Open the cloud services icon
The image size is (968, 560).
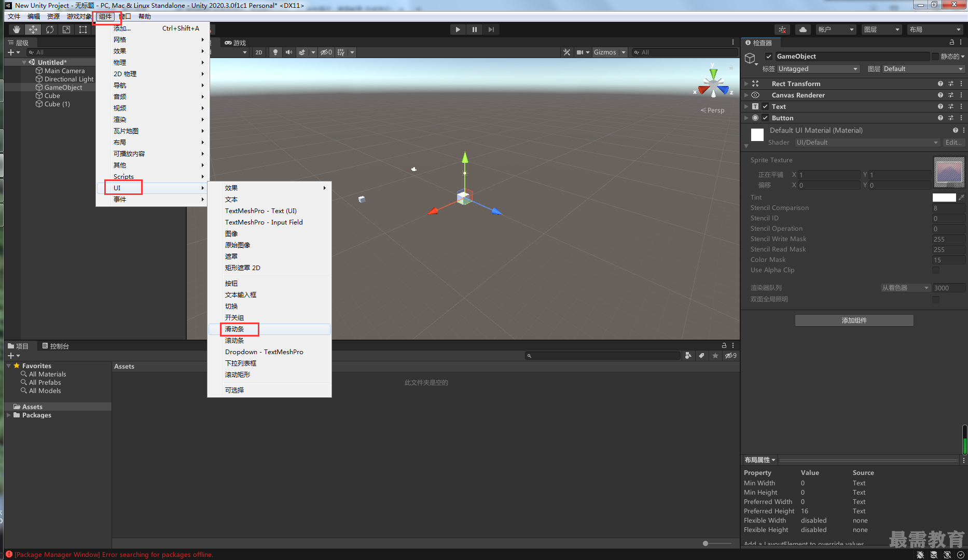803,30
